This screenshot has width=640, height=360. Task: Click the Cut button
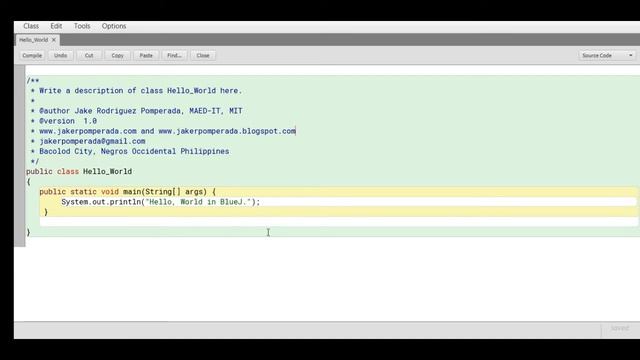coord(89,56)
